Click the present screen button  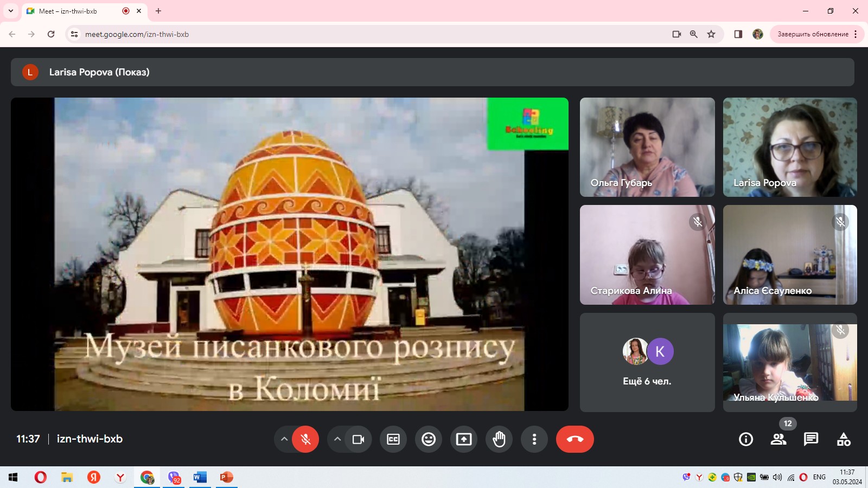pos(464,439)
